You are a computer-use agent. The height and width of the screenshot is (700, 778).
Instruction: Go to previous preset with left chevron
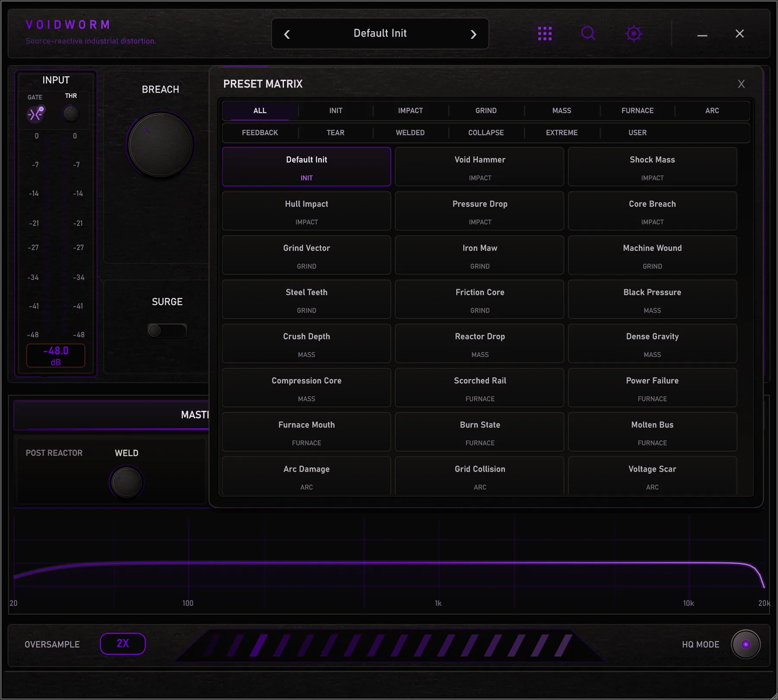point(287,34)
